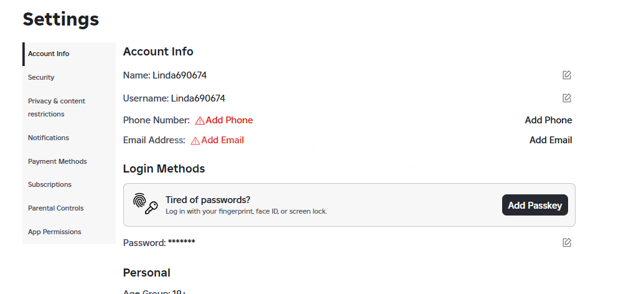Click the warning triangle beside Add Phone

pos(200,120)
